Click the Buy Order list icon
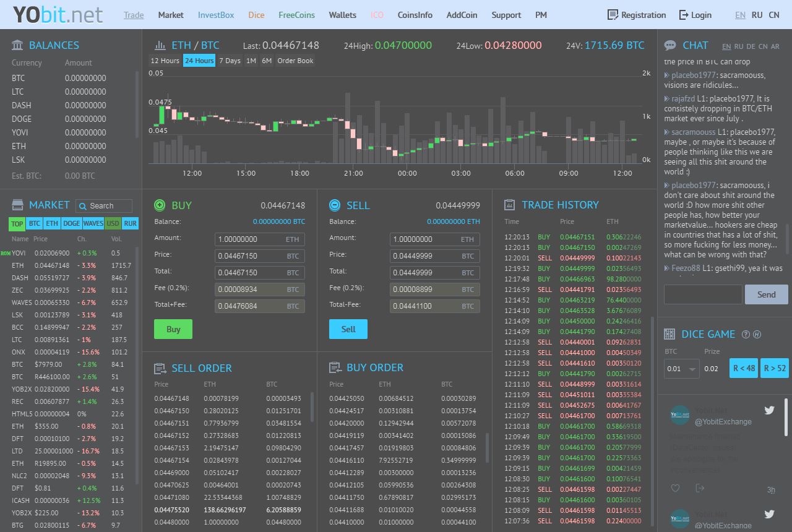The width and height of the screenshot is (792, 532). (x=335, y=368)
